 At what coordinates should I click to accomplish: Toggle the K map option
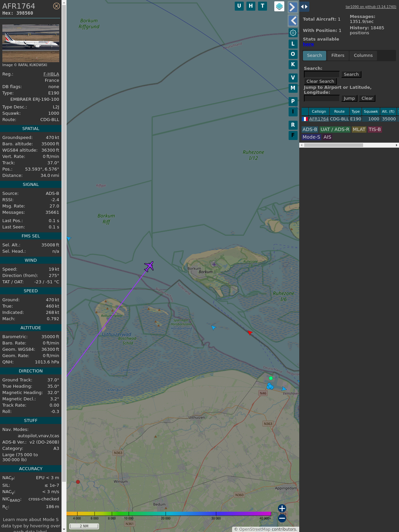pyautogui.click(x=293, y=65)
